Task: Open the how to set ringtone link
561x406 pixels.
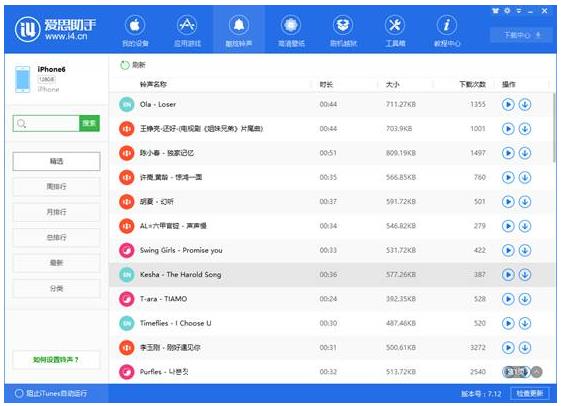Action: [56, 360]
